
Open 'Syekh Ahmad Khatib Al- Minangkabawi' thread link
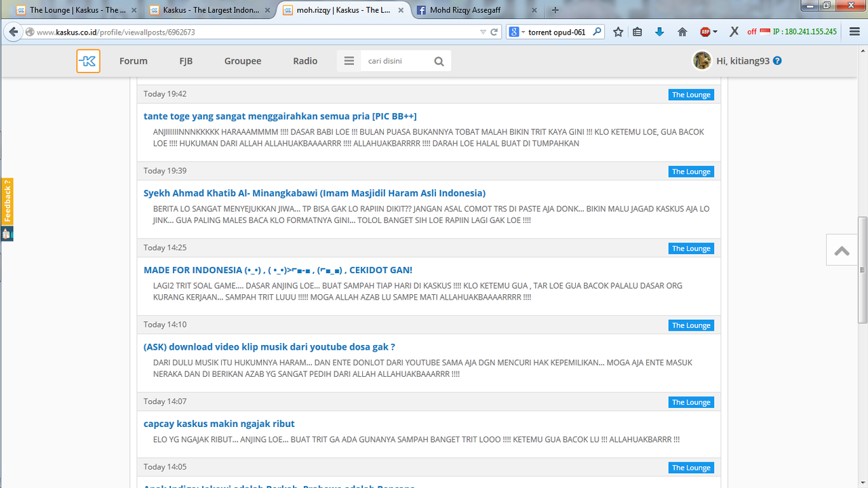tap(315, 193)
